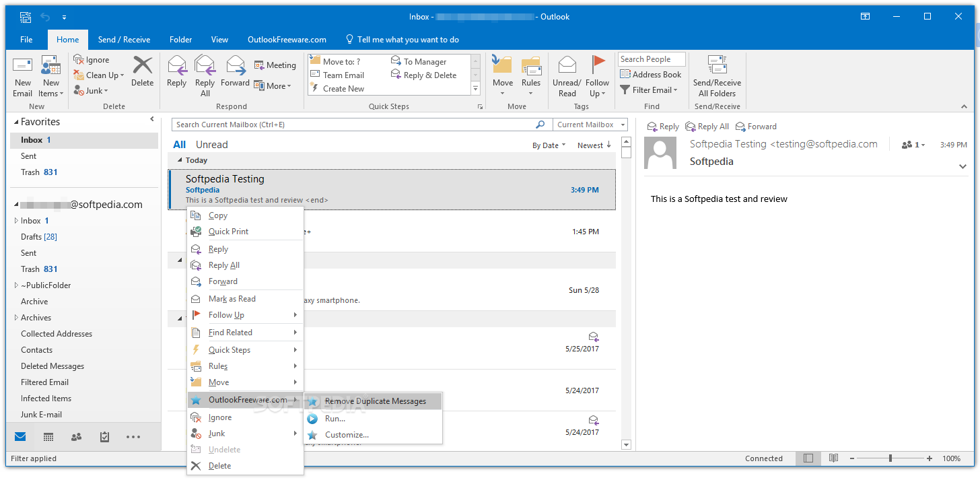Open the Drafts [28] folder
980x482 pixels.
(39, 237)
